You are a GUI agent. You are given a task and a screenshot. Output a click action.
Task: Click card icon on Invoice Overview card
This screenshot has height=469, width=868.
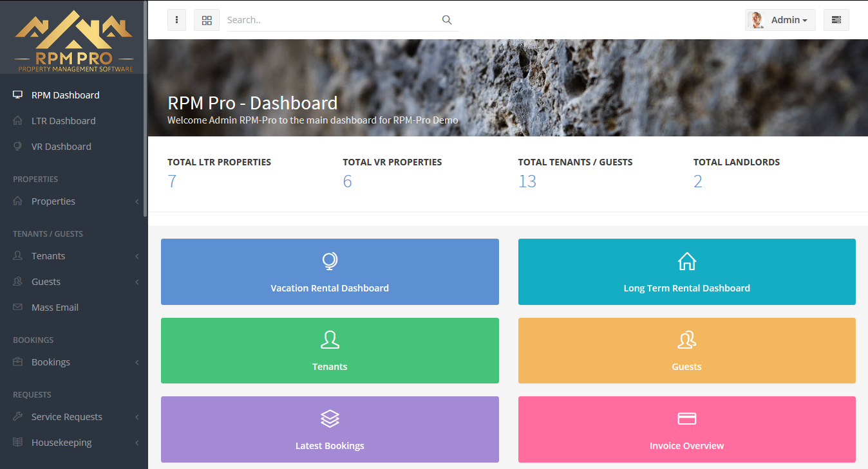[687, 418]
